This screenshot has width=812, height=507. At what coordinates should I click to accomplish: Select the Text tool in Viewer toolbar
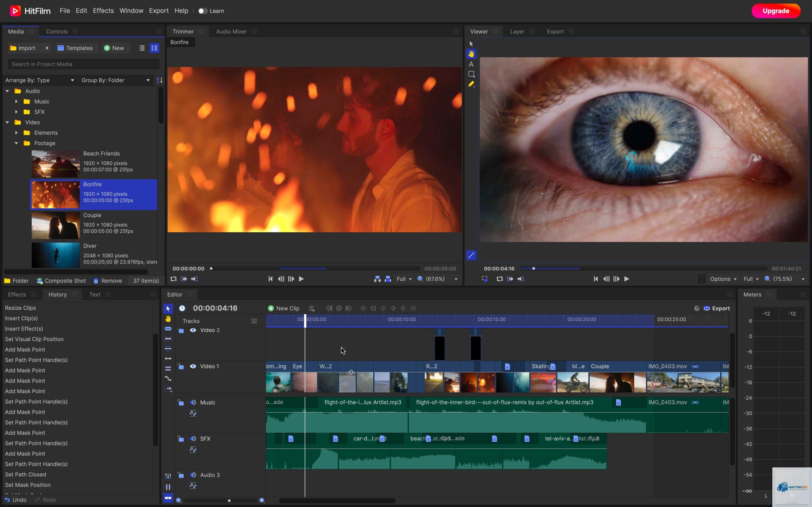[x=471, y=64]
